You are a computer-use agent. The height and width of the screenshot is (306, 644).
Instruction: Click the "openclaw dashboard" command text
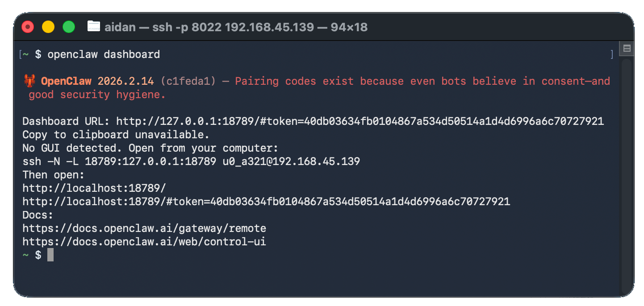[104, 54]
